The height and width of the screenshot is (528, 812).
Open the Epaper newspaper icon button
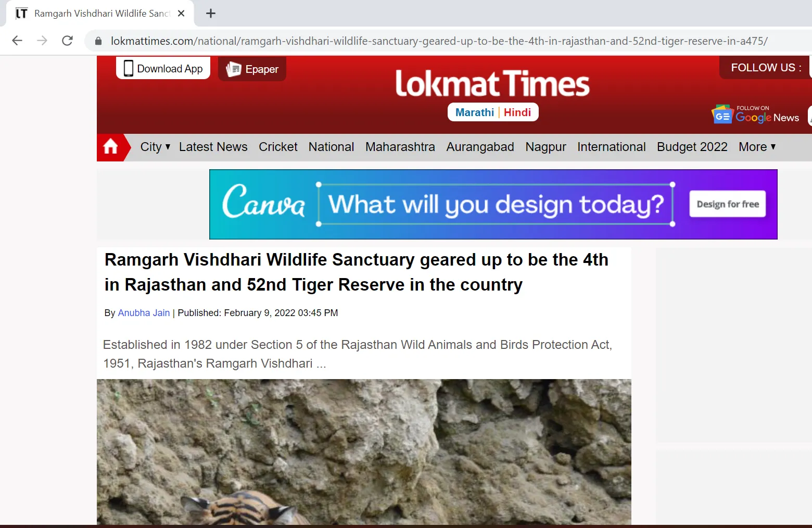[252, 69]
